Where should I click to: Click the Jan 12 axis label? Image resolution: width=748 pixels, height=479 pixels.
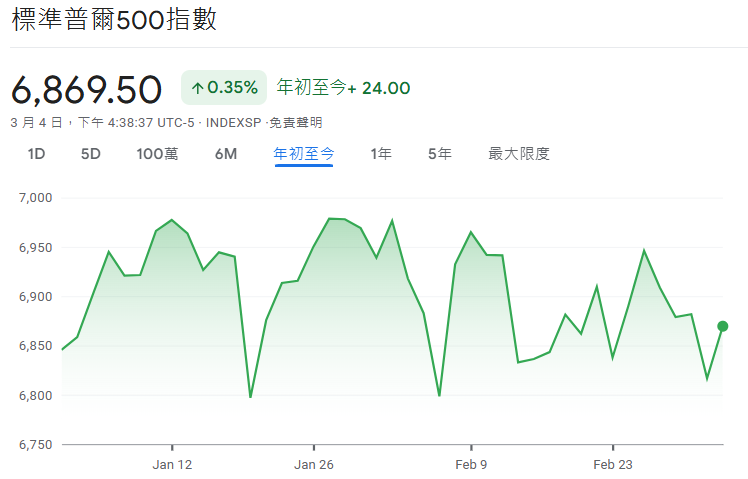[x=172, y=465]
